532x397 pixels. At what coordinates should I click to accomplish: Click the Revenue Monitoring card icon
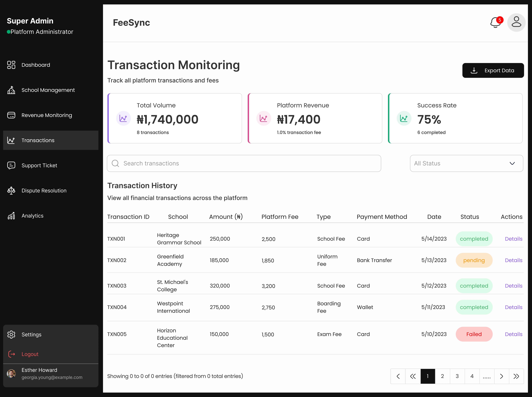coord(11,115)
